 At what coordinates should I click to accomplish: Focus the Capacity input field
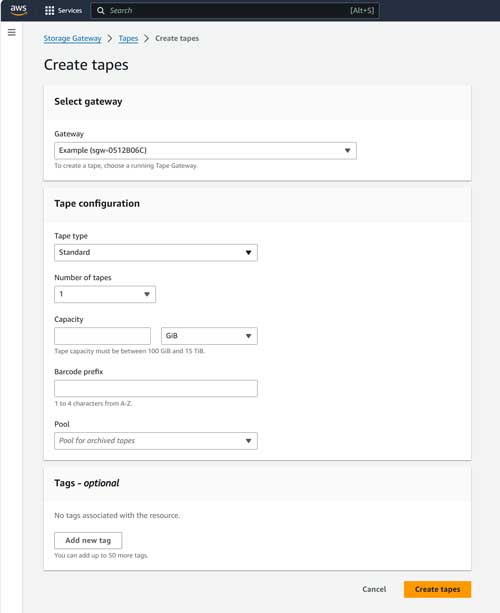coord(102,336)
